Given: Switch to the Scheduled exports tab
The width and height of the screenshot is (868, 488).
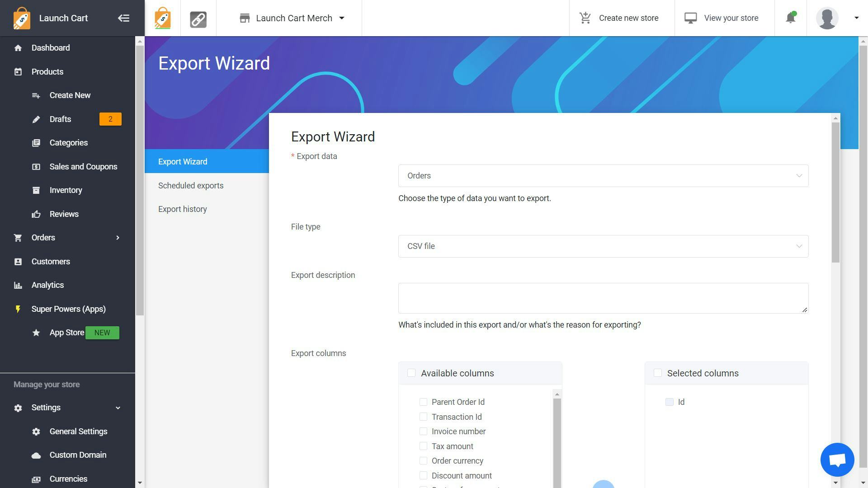Looking at the screenshot, I should [190, 185].
